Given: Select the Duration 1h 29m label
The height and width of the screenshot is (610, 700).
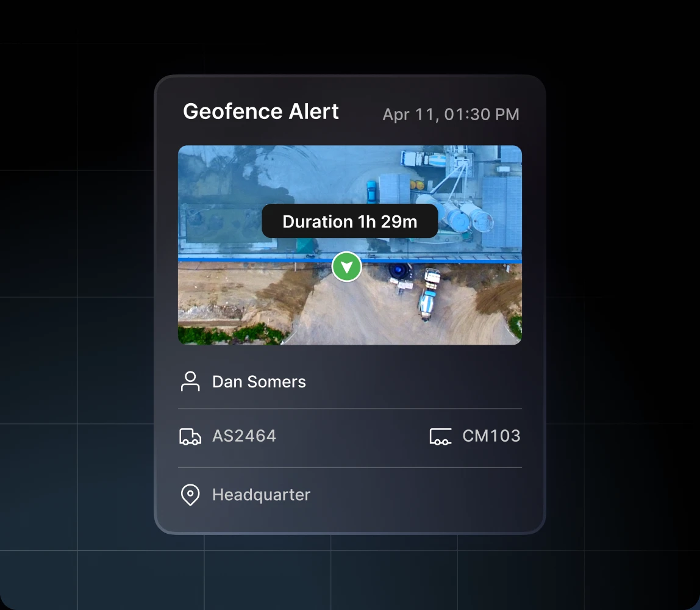Looking at the screenshot, I should coord(349,221).
